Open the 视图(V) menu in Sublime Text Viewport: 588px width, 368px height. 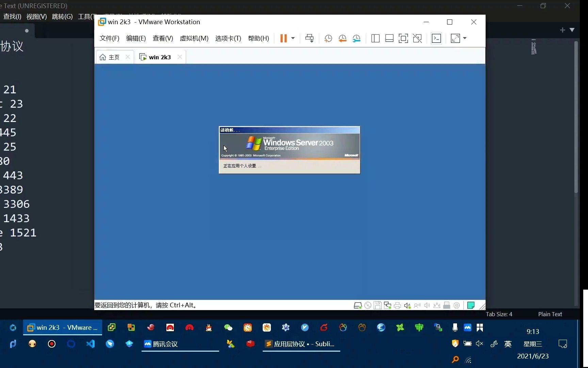coord(36,17)
